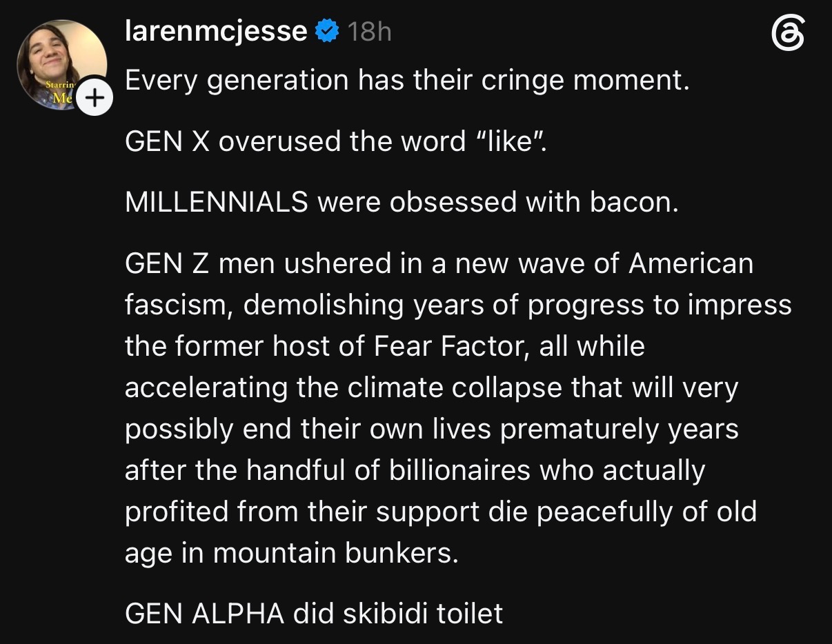The image size is (832, 644).
Task: Click the MILLENNIALS line about bacon
Action: 402,202
